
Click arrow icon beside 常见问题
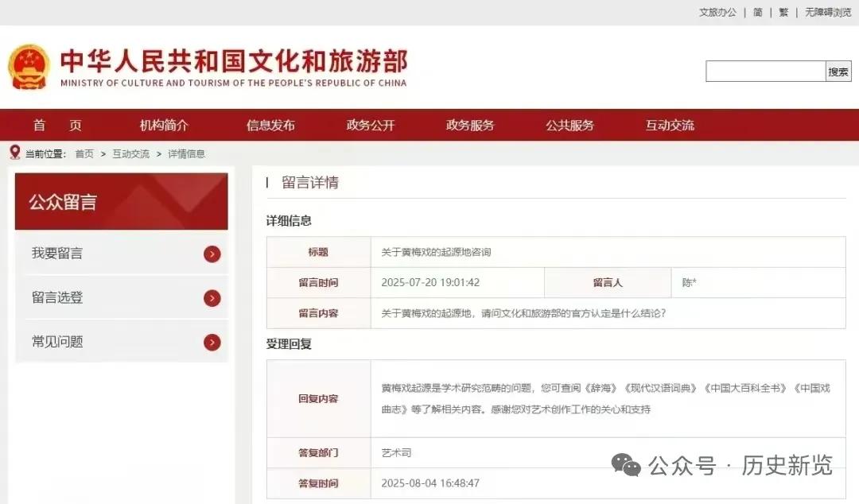pyautogui.click(x=212, y=343)
